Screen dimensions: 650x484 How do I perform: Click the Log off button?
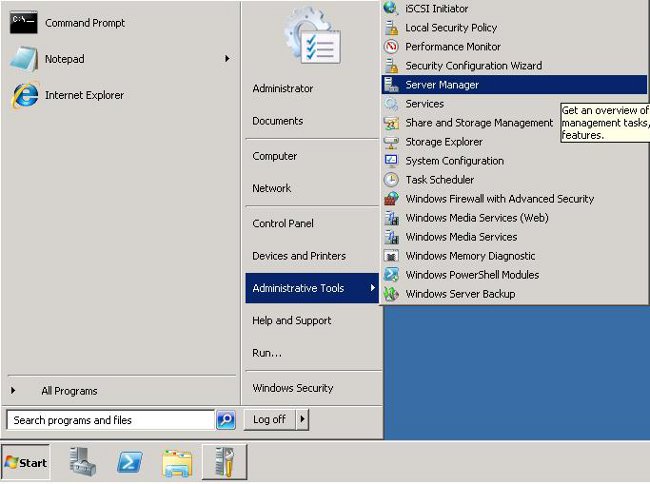269,419
